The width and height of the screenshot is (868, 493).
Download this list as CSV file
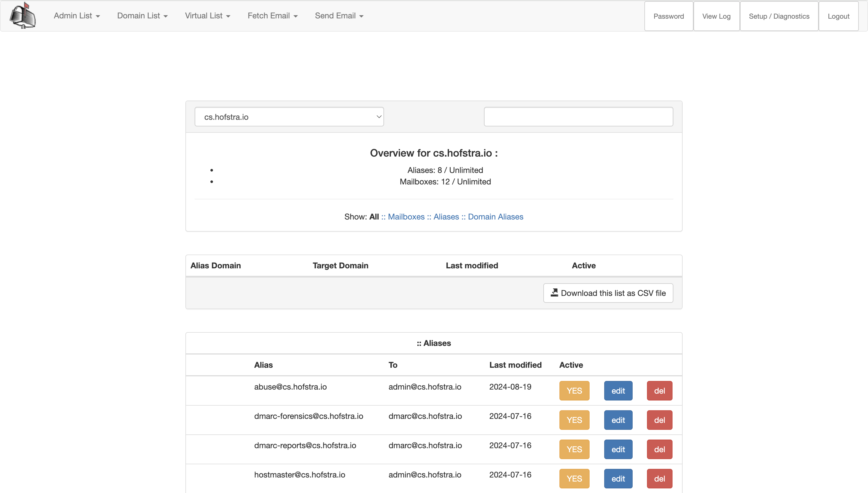608,293
